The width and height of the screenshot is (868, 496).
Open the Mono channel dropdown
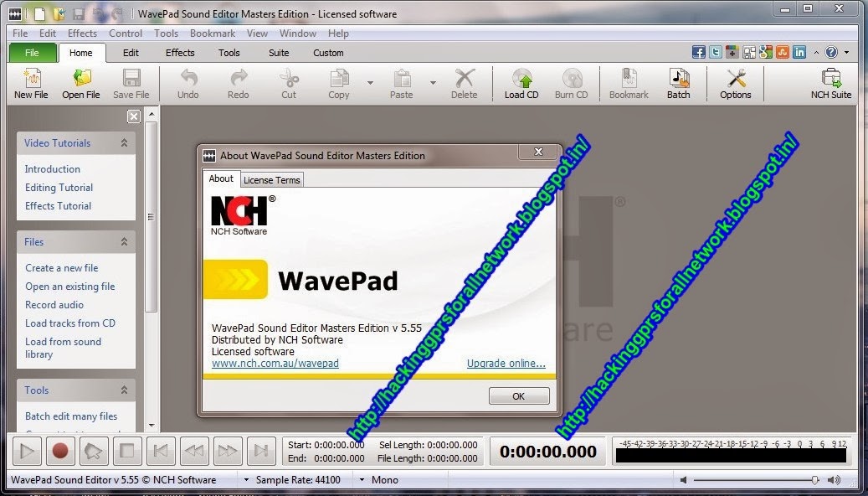pyautogui.click(x=362, y=480)
